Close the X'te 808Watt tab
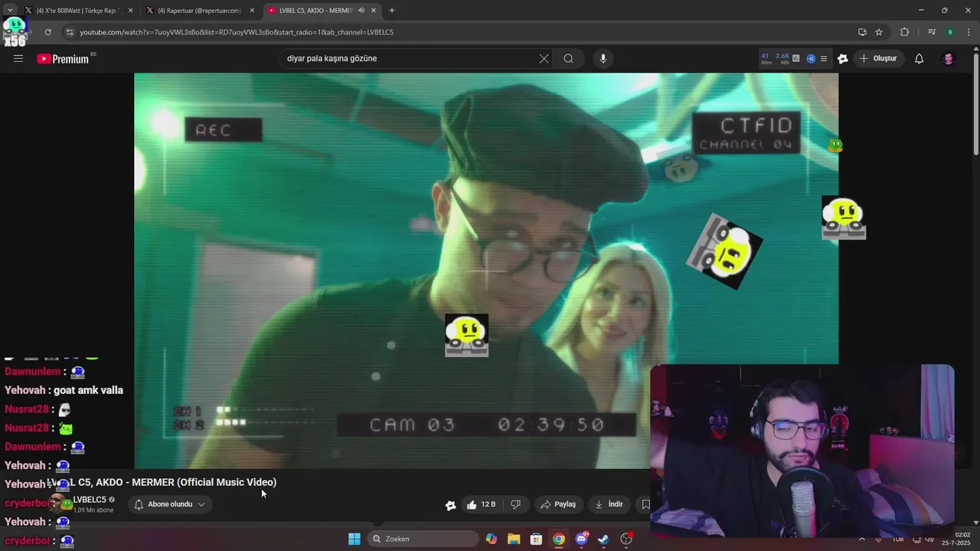The image size is (980, 551). [131, 11]
